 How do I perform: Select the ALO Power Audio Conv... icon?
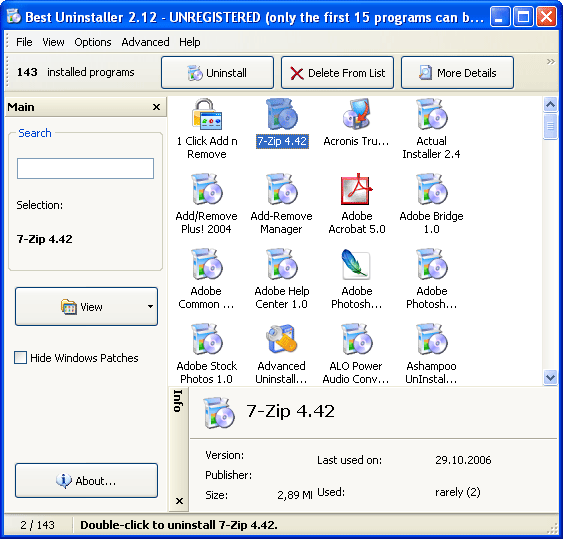(x=356, y=339)
